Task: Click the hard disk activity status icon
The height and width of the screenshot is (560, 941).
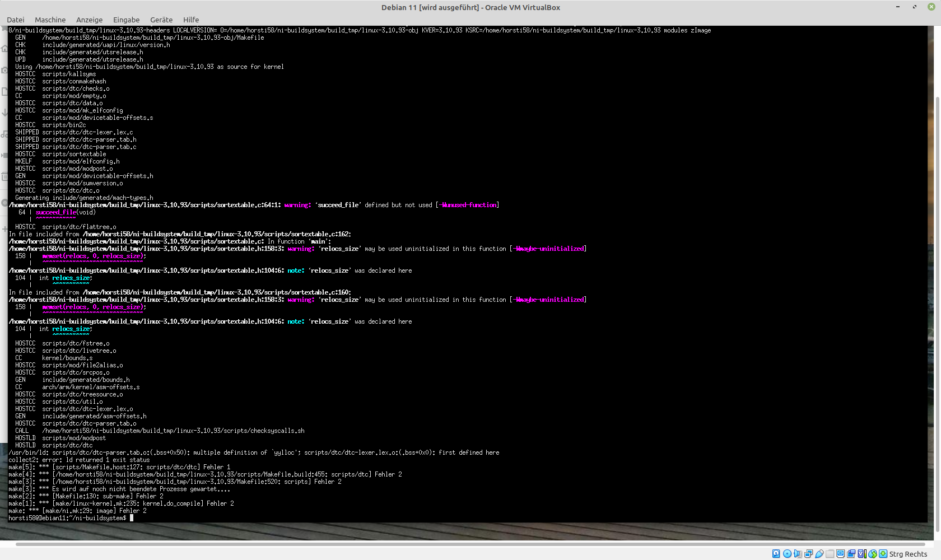Action: [x=776, y=554]
